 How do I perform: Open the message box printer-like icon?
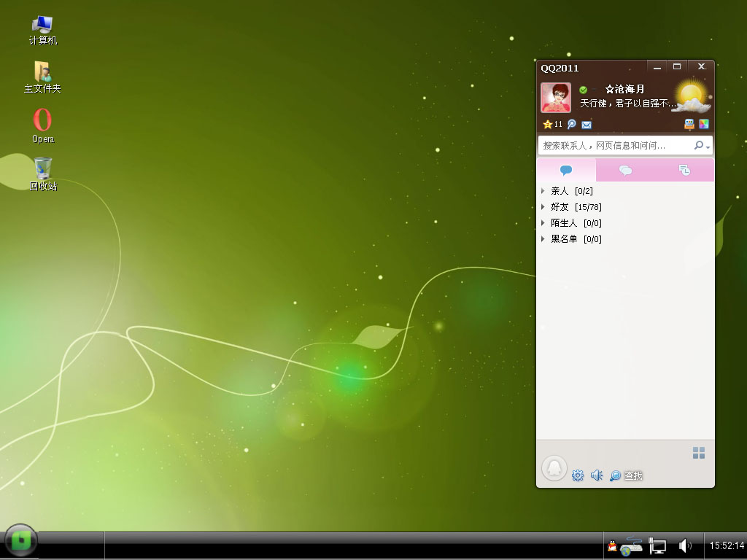[689, 124]
